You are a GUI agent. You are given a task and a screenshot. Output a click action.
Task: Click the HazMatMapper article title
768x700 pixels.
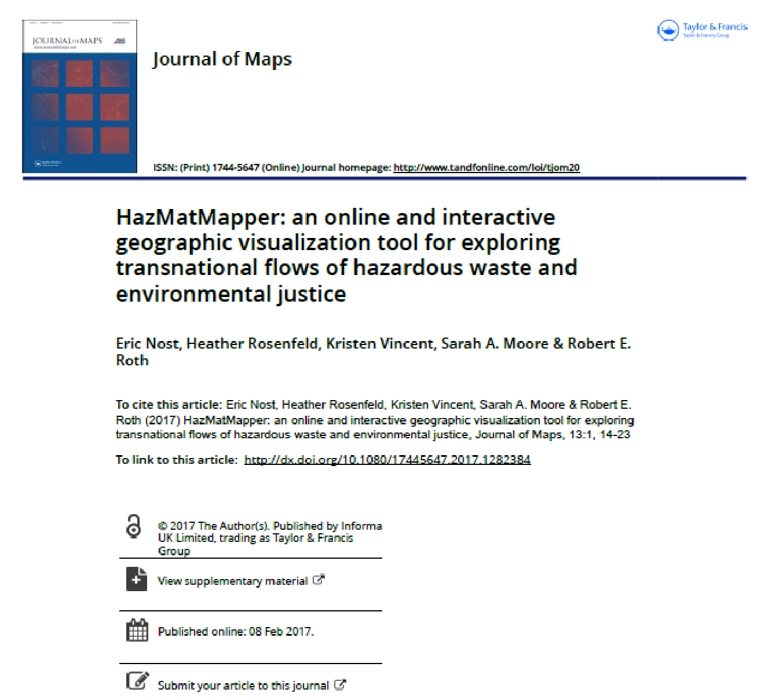pyautogui.click(x=346, y=255)
